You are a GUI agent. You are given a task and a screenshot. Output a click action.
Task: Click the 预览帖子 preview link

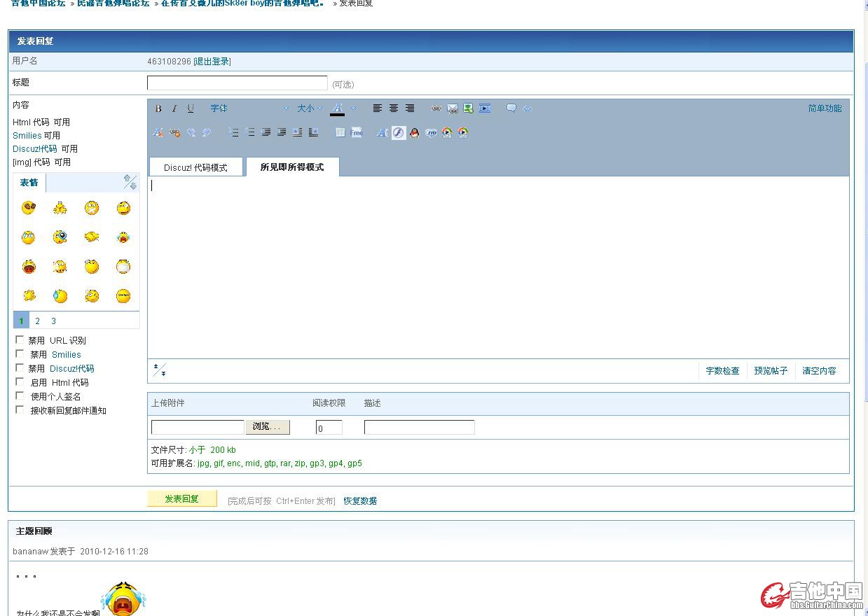(x=771, y=371)
